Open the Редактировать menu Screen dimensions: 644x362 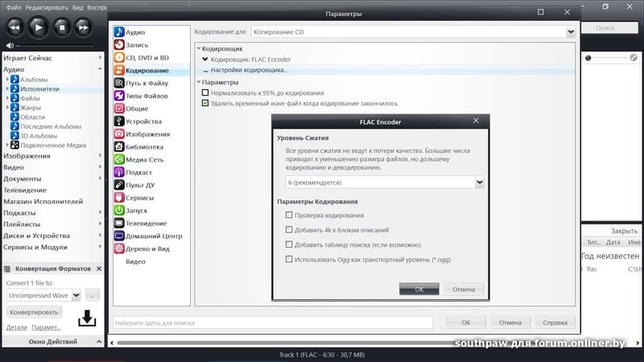point(47,7)
